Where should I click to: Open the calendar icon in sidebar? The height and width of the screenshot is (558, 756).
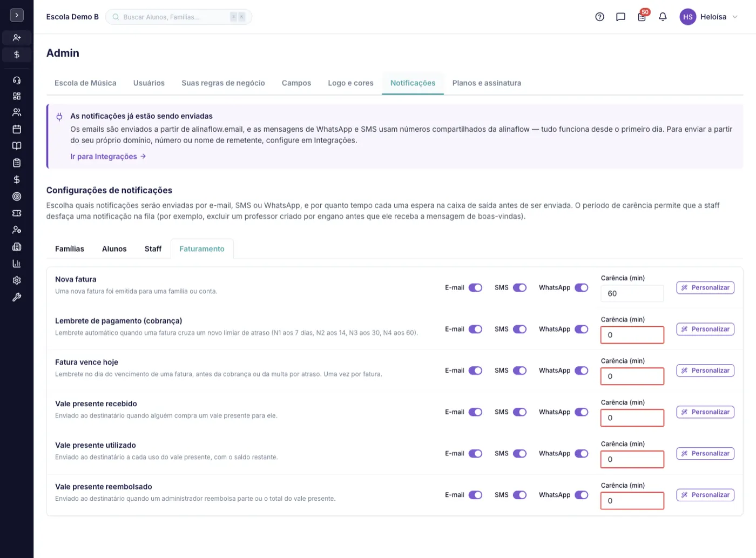[17, 129]
